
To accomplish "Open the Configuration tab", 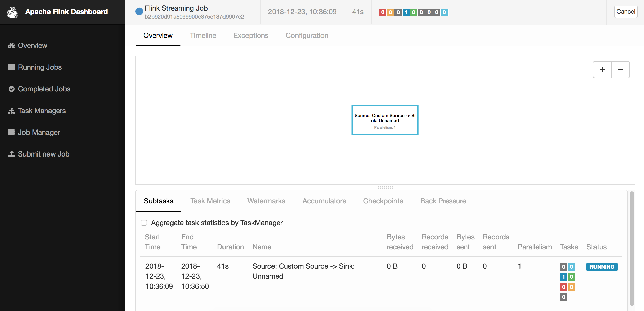I will [x=307, y=35].
